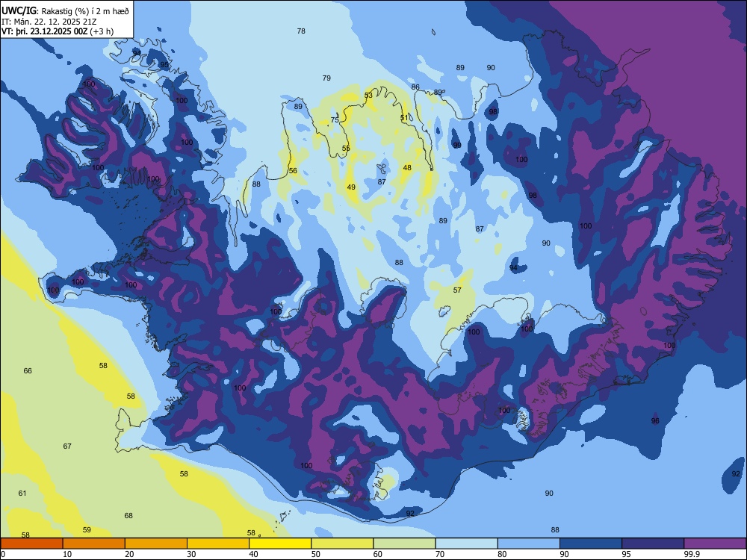Click the ocean value '59'

click(x=87, y=529)
